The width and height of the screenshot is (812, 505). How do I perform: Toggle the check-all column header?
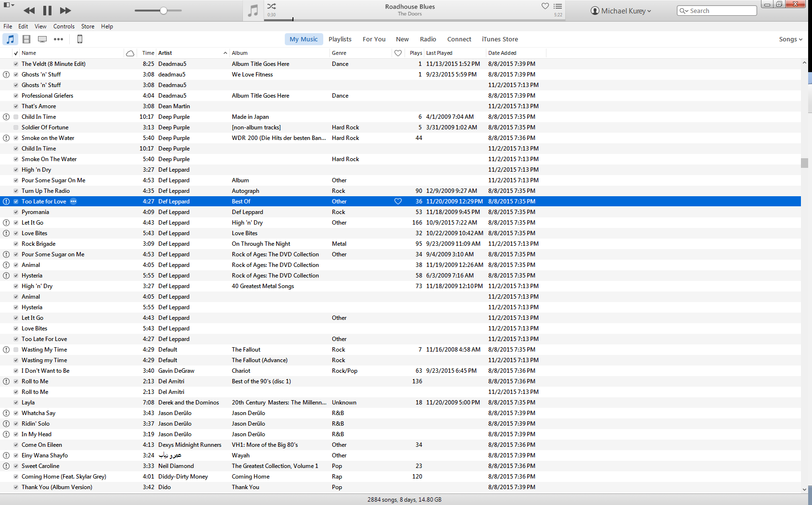(x=16, y=53)
